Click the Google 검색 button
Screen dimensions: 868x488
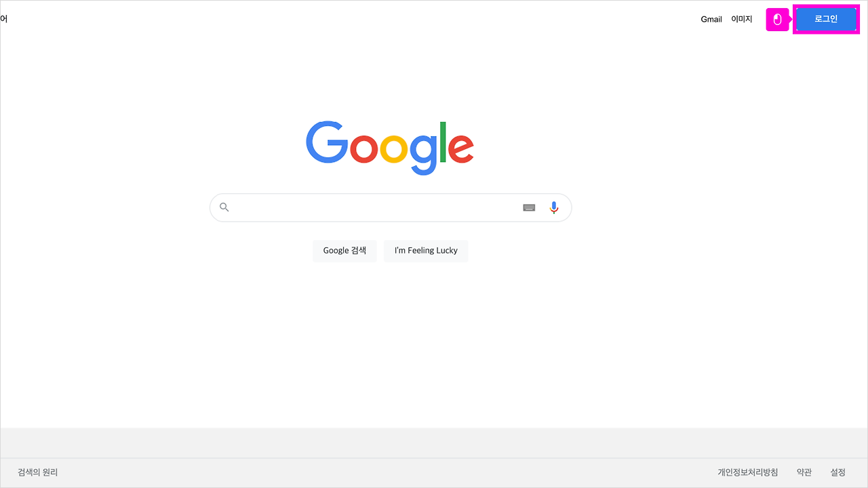point(344,251)
